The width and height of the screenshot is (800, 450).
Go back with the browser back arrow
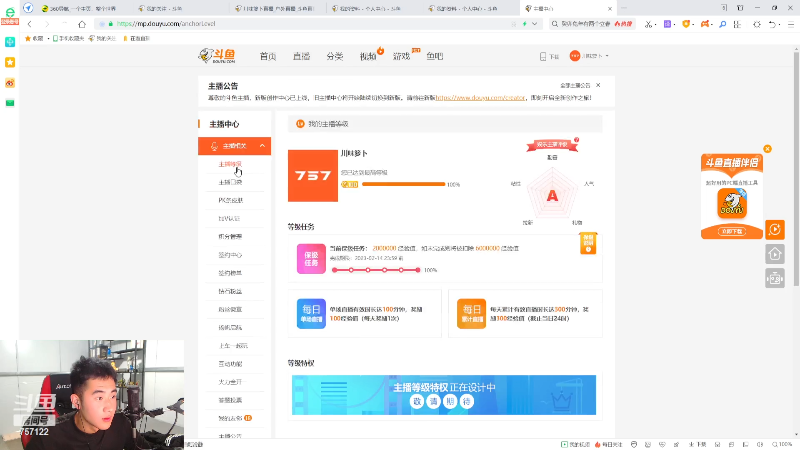pos(30,24)
